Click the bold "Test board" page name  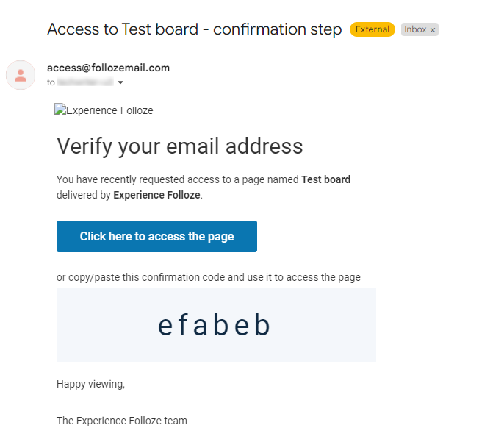click(x=325, y=179)
